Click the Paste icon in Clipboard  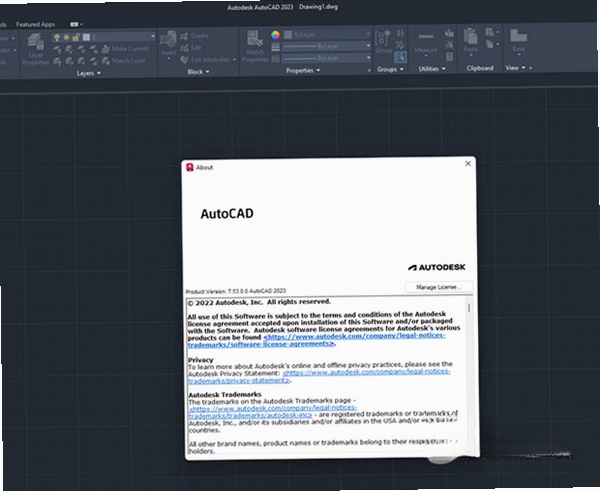(x=470, y=37)
